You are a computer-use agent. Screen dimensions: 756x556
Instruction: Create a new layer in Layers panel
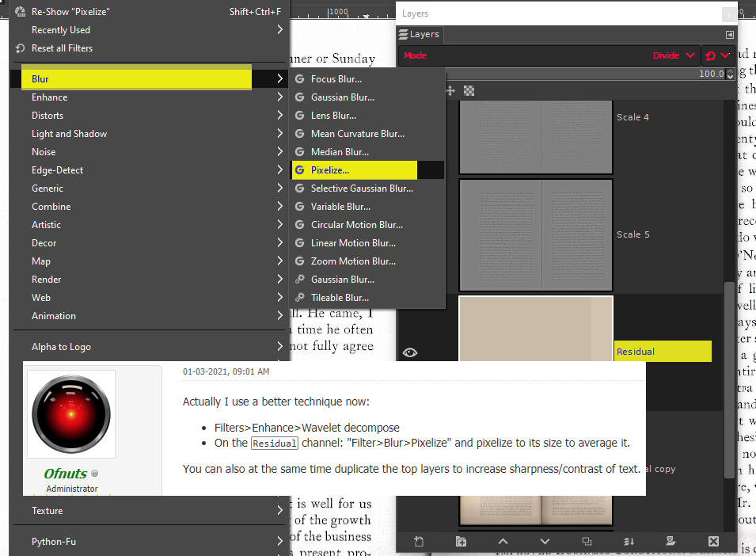tap(419, 542)
